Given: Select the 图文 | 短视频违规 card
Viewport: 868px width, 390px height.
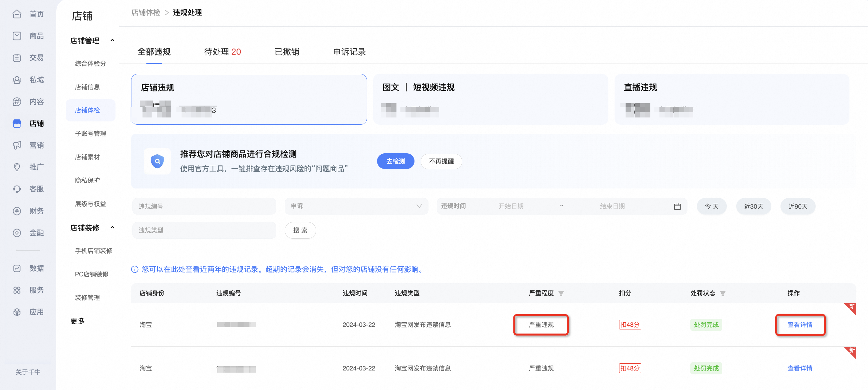Looking at the screenshot, I should tap(491, 99).
